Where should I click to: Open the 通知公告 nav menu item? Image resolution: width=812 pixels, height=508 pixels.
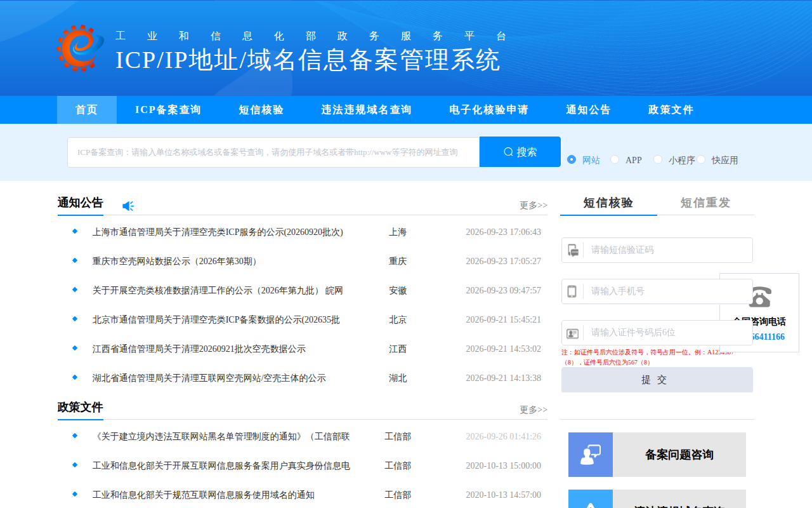tap(589, 110)
